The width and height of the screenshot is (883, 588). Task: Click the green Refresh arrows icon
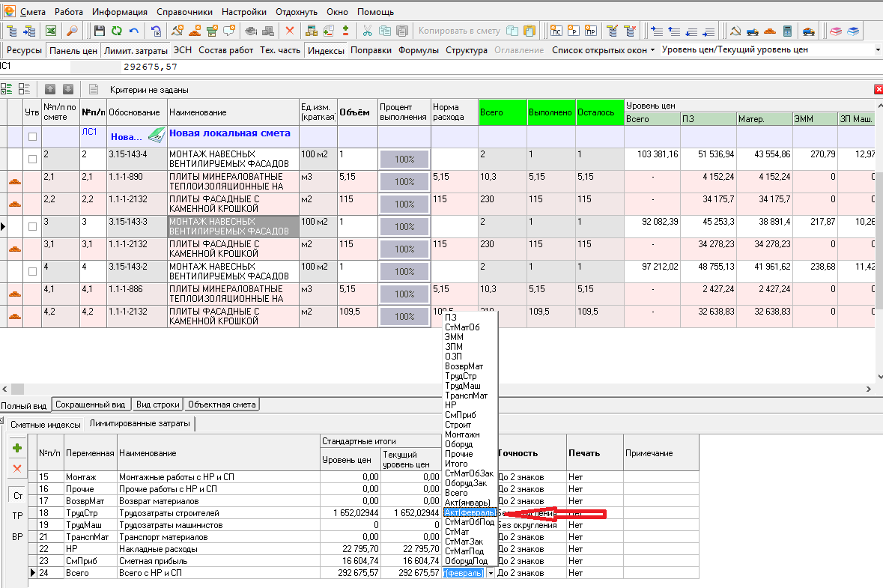click(x=117, y=31)
